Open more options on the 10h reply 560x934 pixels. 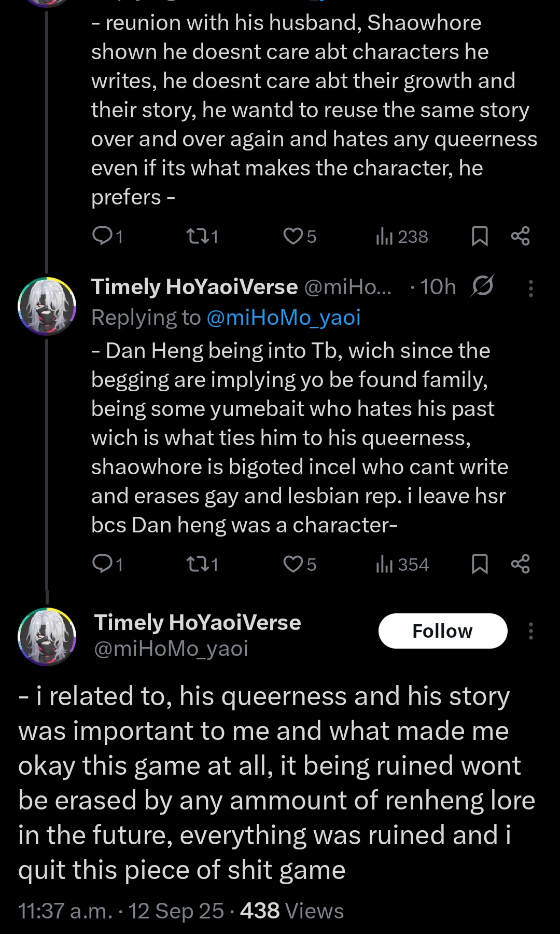tap(530, 288)
